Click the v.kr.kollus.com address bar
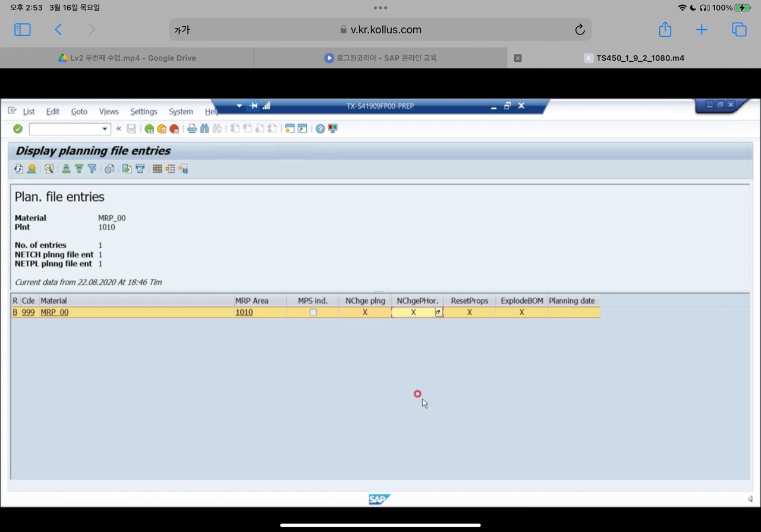761x532 pixels. point(380,30)
